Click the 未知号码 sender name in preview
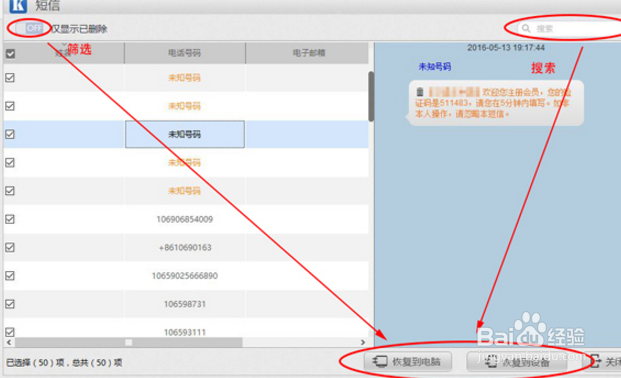Screen dimensions: 621x378 pos(434,67)
